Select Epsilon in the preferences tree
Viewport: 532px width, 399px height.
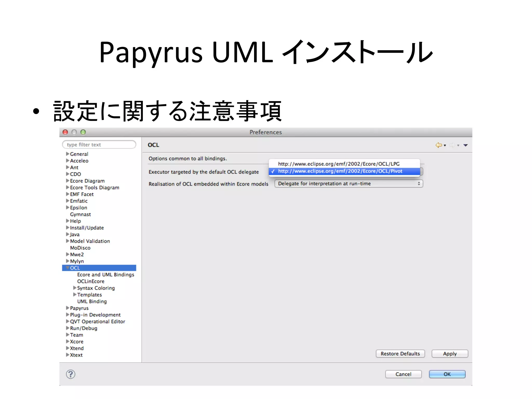click(x=78, y=208)
